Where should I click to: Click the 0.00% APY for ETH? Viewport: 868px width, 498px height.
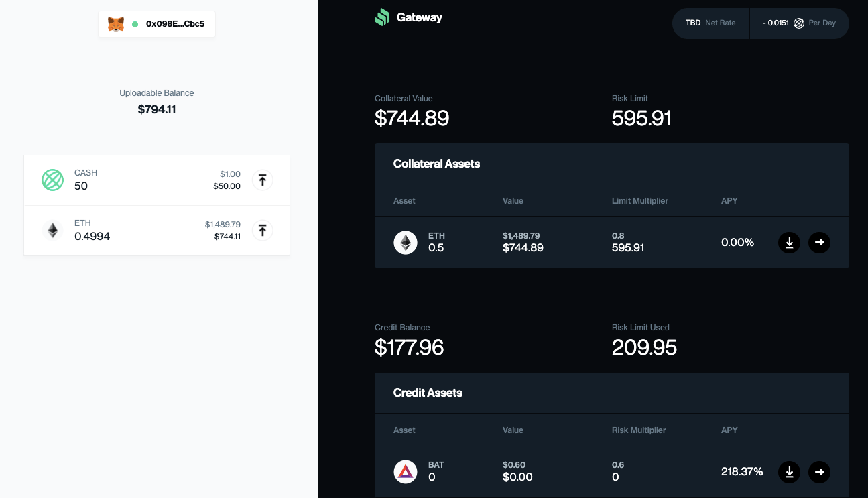[737, 243]
